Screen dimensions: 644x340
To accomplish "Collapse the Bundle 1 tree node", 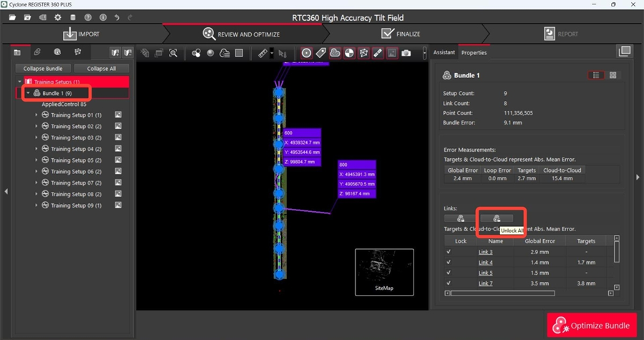I will pos(28,93).
